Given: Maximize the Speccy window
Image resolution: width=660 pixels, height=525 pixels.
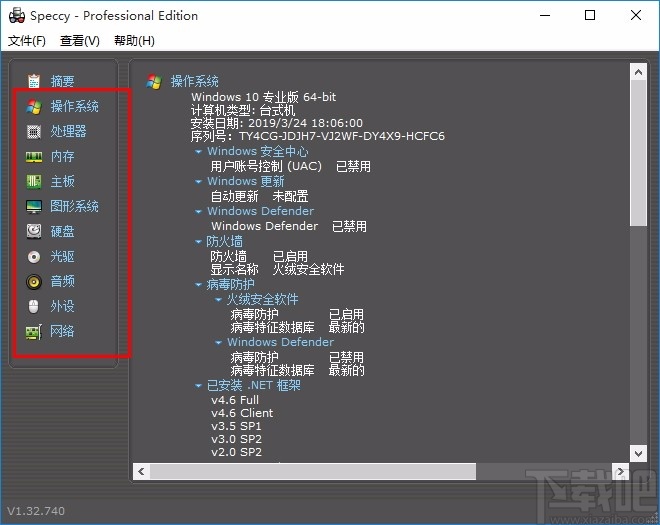Looking at the screenshot, I should [590, 16].
